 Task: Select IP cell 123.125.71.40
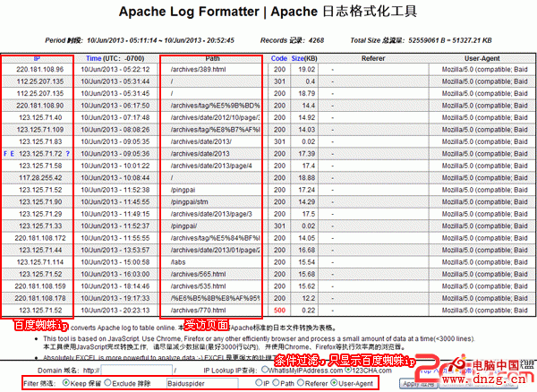[40, 118]
